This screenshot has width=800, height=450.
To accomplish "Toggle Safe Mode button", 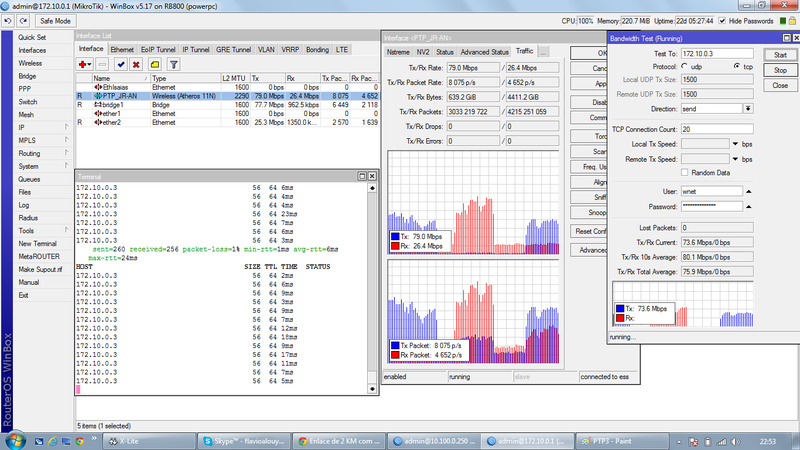I will click(55, 21).
